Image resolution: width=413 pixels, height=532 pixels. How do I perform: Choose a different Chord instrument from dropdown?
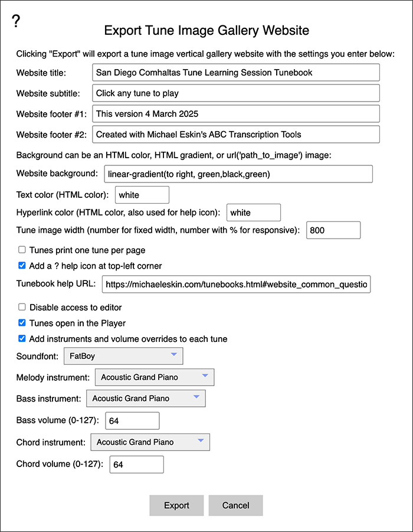pyautogui.click(x=150, y=442)
